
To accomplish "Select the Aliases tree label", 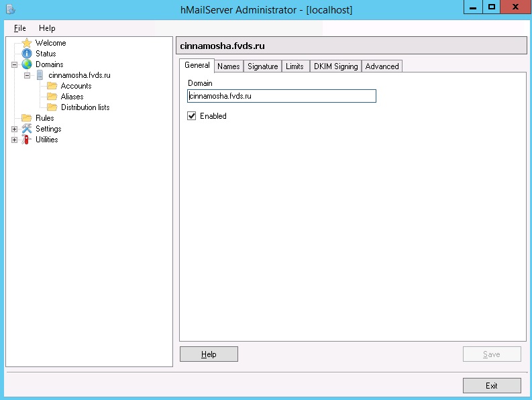I will point(72,97).
